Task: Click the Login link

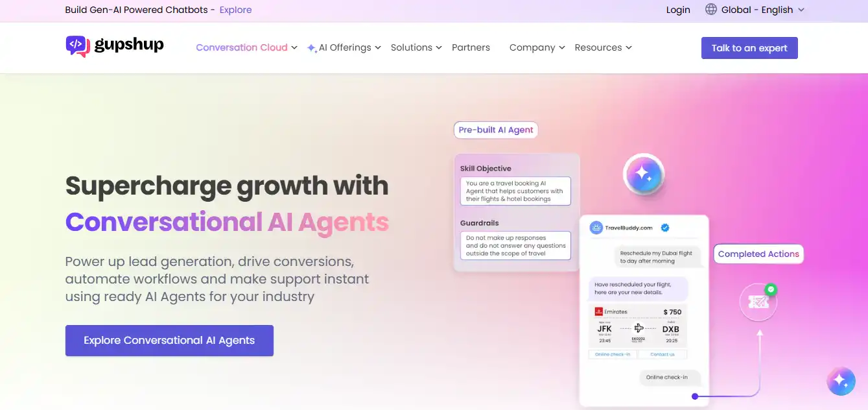Action: 678,10
